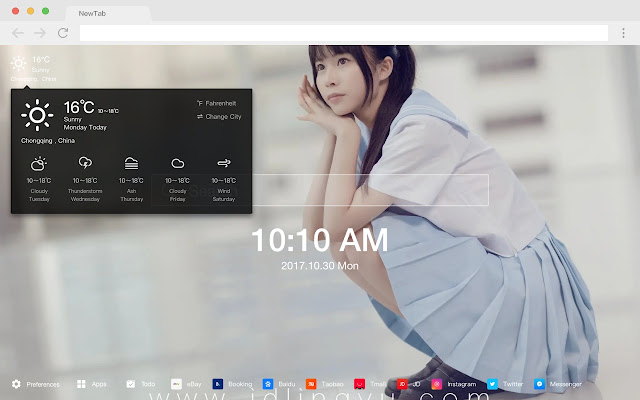Open the Baidu shortcut icon

point(268,384)
